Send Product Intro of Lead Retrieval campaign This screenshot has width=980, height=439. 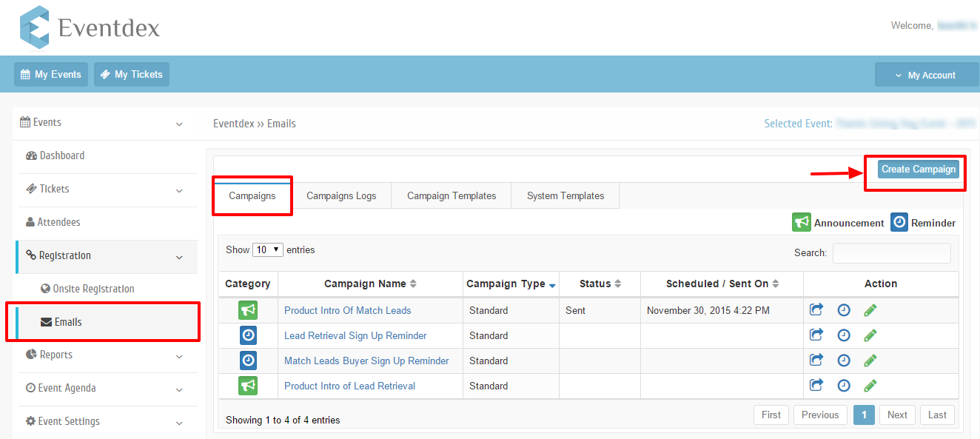point(816,385)
